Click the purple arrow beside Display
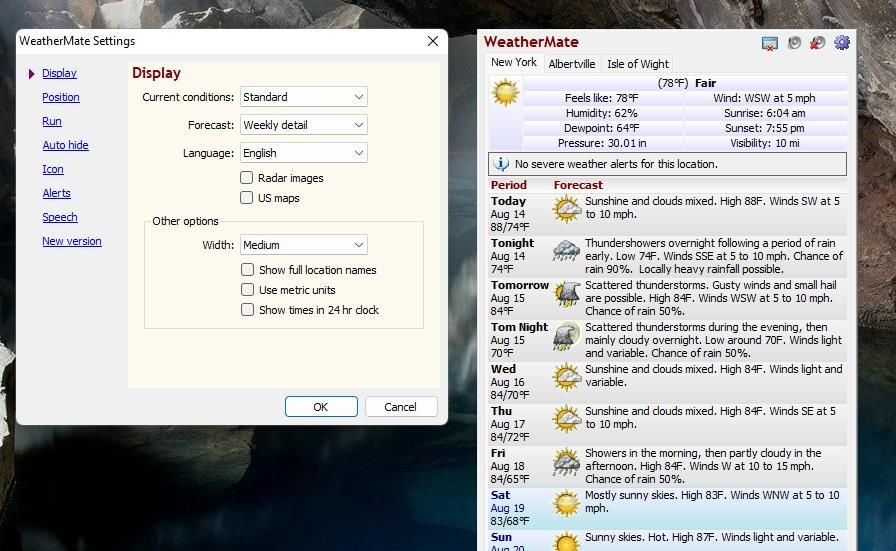Screen dimensions: 896x551 [x=31, y=74]
